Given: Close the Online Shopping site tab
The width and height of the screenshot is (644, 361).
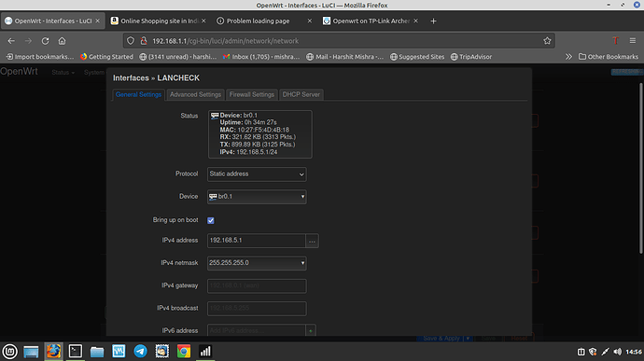Looking at the screenshot, I should click(x=203, y=21).
